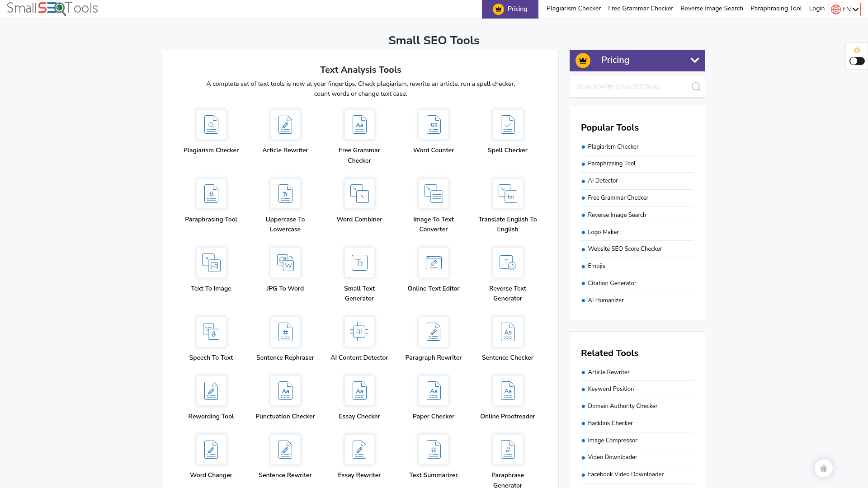Select the Word Counter tool icon
This screenshot has width=868, height=488.
point(433,125)
